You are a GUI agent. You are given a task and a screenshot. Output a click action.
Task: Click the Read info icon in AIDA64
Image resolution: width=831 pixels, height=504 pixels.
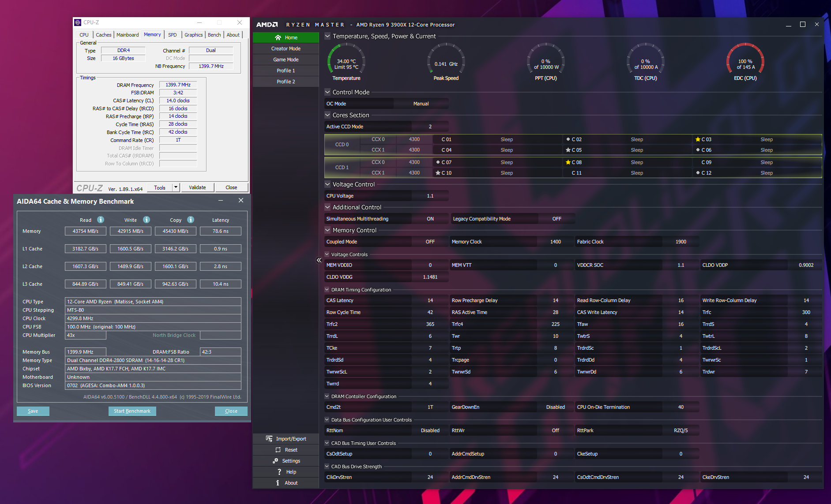tap(101, 220)
